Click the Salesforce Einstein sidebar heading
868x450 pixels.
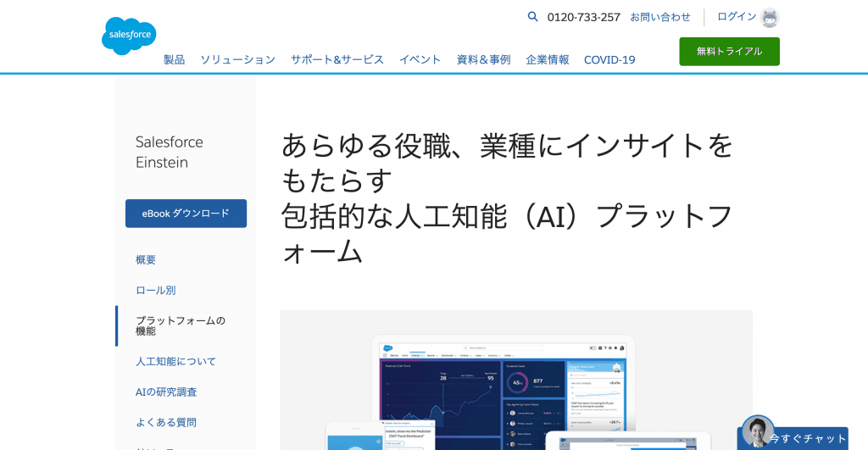click(170, 153)
